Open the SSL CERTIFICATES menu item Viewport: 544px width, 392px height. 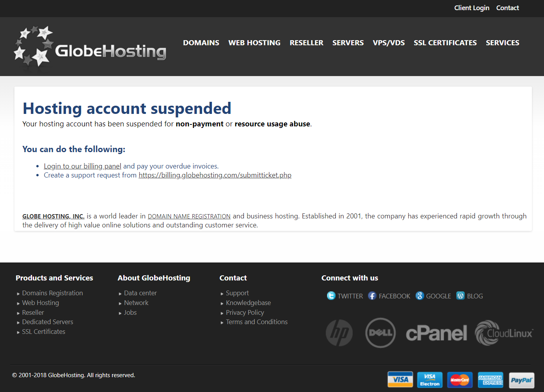[445, 43]
